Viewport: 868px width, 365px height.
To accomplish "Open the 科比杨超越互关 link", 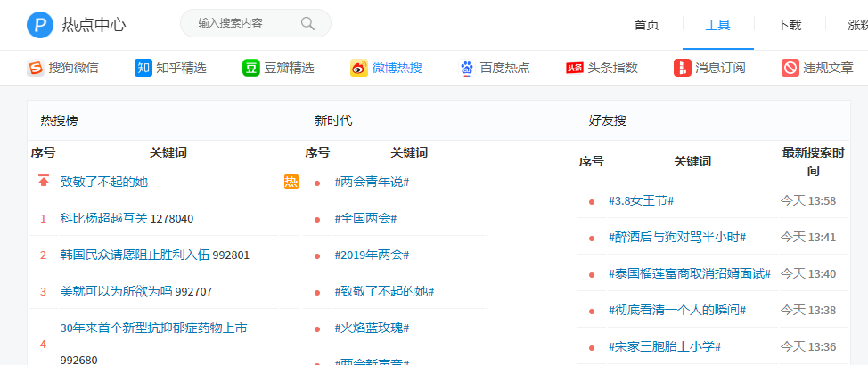I will [103, 218].
